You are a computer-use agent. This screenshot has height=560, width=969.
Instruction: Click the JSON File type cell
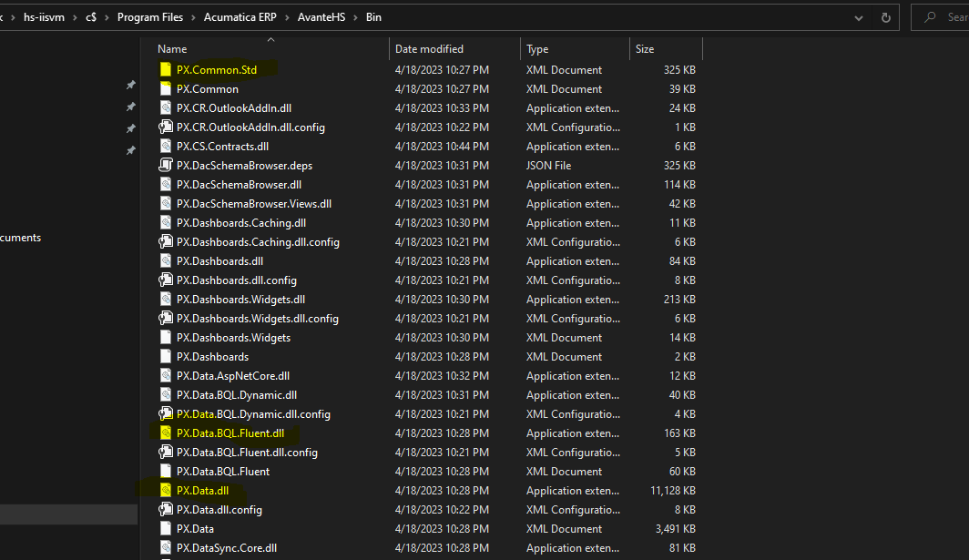(x=549, y=166)
